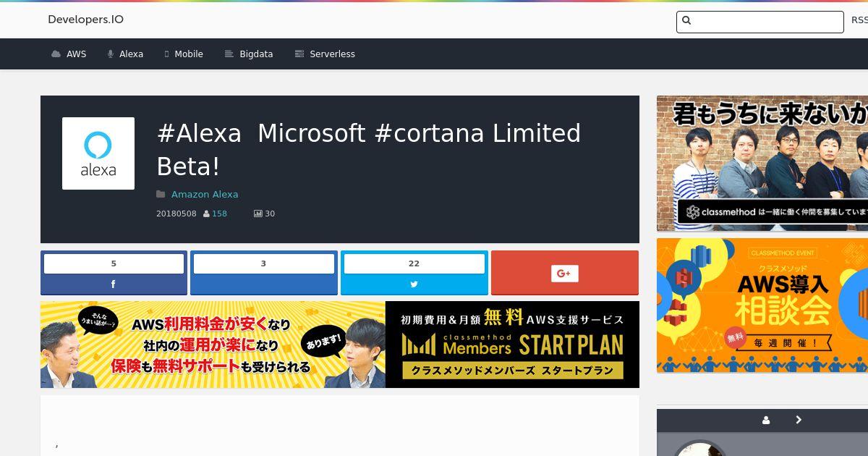Share on Twitter button with count 22
Screen dimensions: 868x456
click(x=414, y=273)
